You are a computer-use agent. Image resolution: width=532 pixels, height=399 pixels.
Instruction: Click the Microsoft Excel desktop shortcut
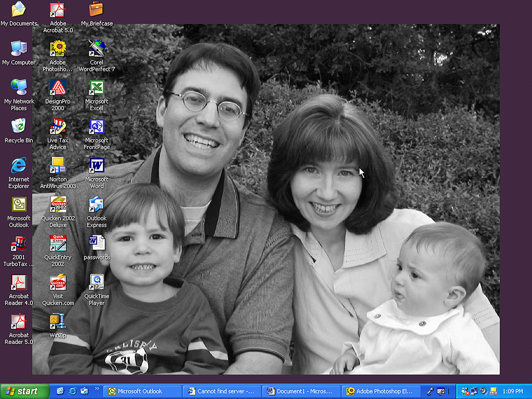[96, 88]
